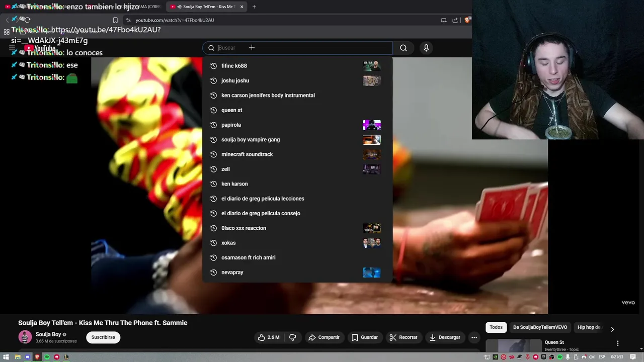
Task: Like the video with 2.6 M
Action: point(269,337)
